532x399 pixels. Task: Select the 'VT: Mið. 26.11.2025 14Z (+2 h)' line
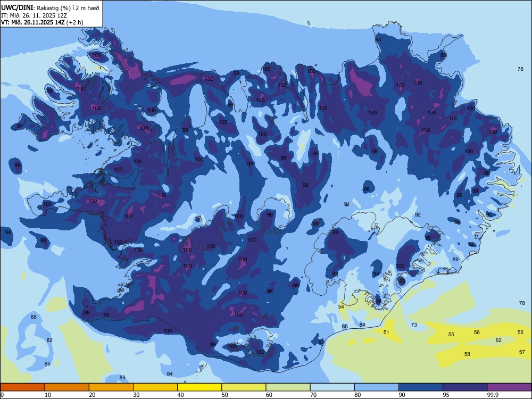click(42, 22)
